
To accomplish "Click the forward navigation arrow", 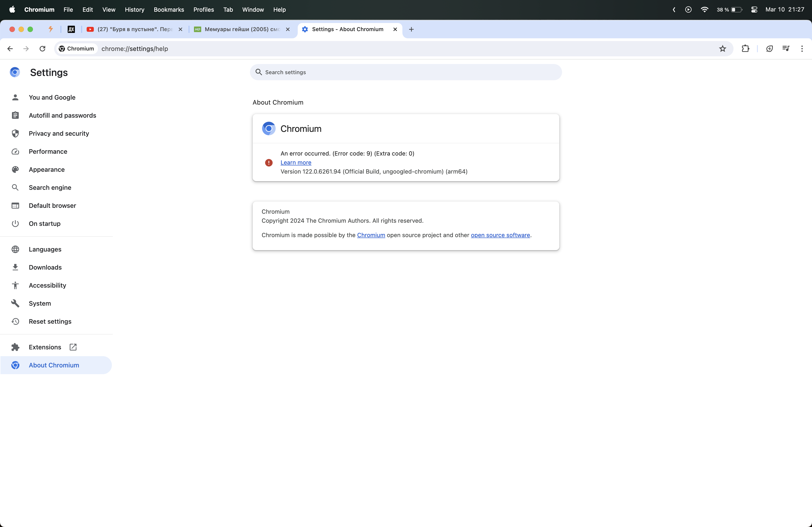I will [26, 49].
